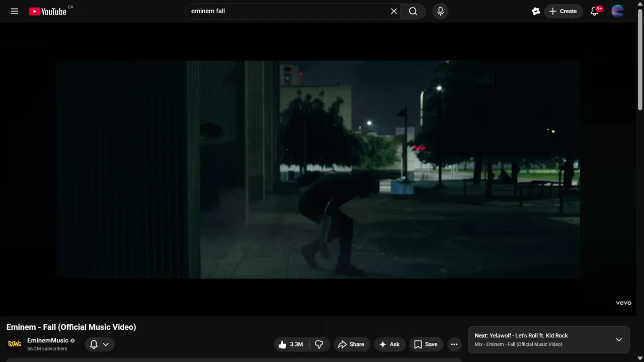Open the notifications bell
Viewport: 644px width, 362px height.
click(x=595, y=11)
